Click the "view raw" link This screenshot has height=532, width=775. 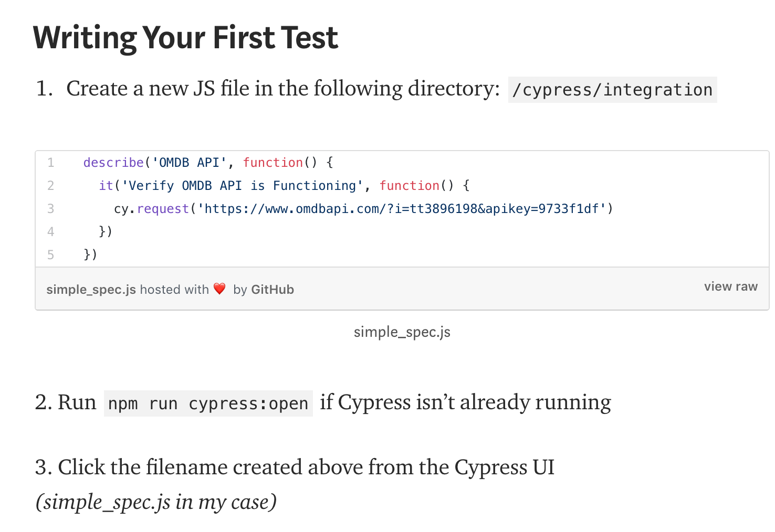(x=730, y=286)
